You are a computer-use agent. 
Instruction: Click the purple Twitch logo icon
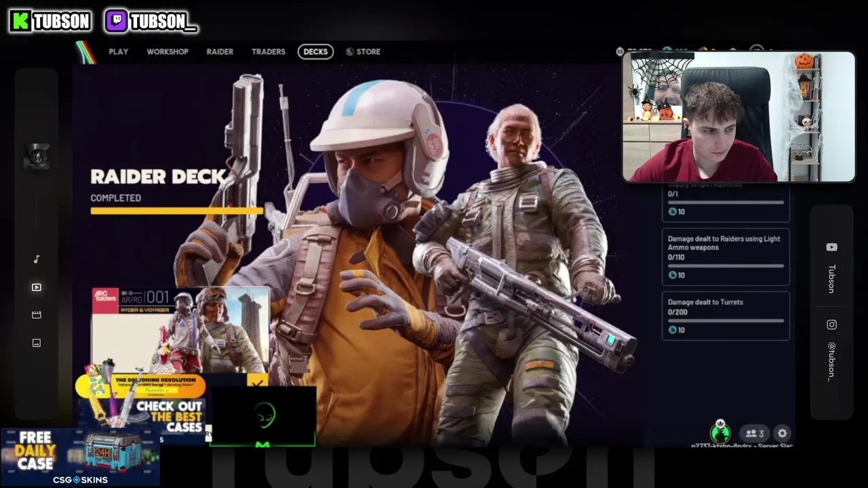[x=116, y=21]
